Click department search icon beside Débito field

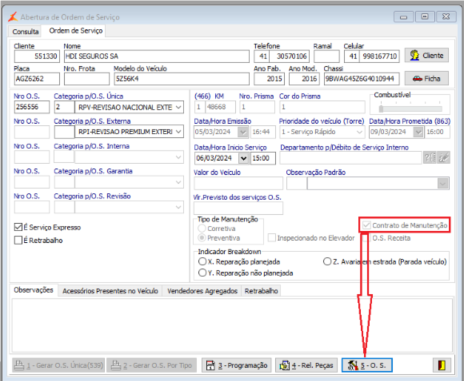tap(429, 158)
